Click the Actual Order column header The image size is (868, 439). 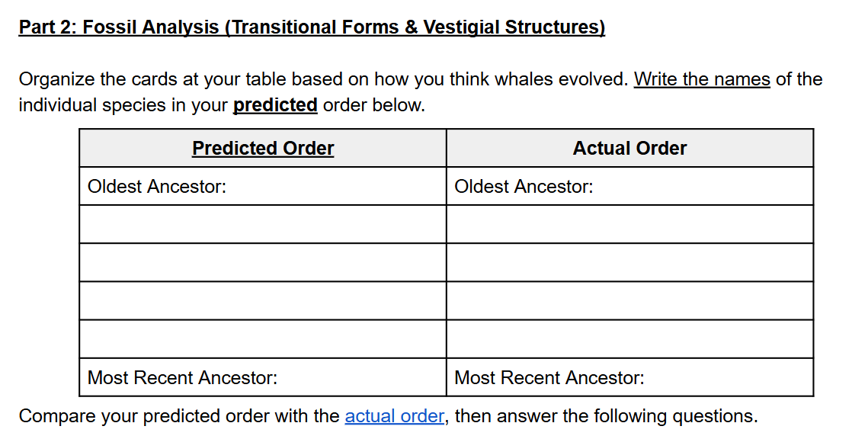[x=630, y=149]
